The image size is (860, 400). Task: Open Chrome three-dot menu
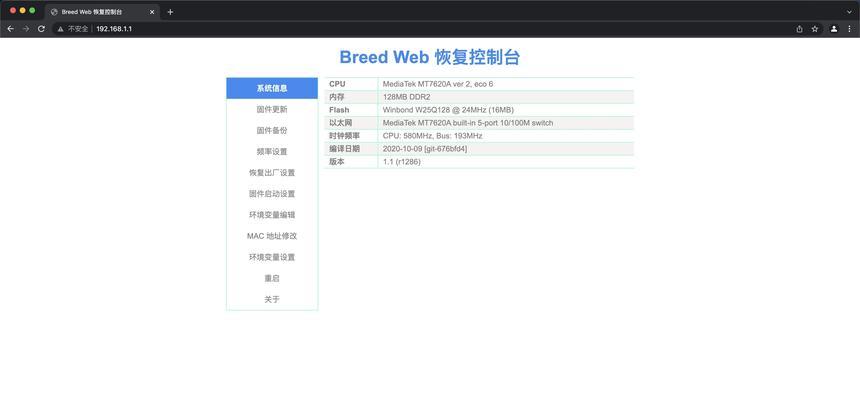[x=850, y=29]
